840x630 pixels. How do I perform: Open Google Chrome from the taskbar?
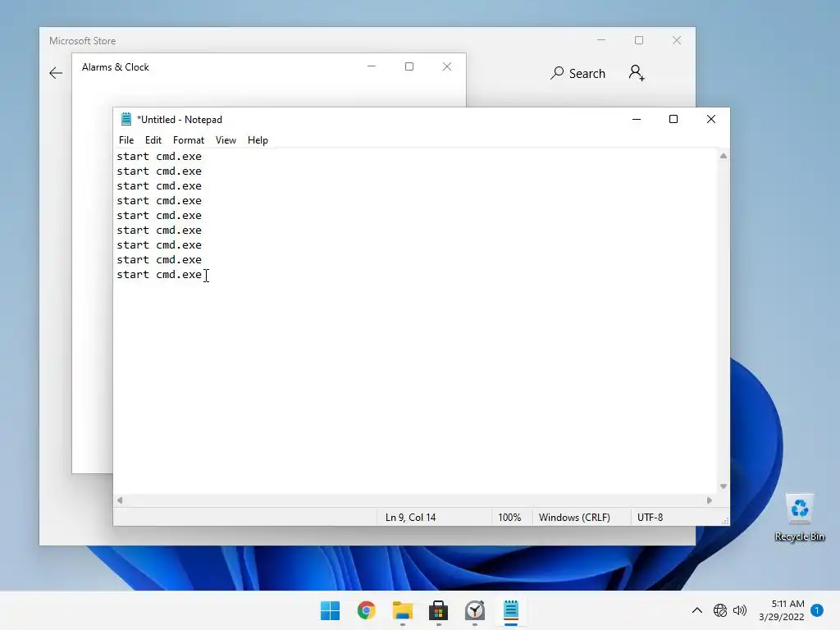[x=367, y=610]
